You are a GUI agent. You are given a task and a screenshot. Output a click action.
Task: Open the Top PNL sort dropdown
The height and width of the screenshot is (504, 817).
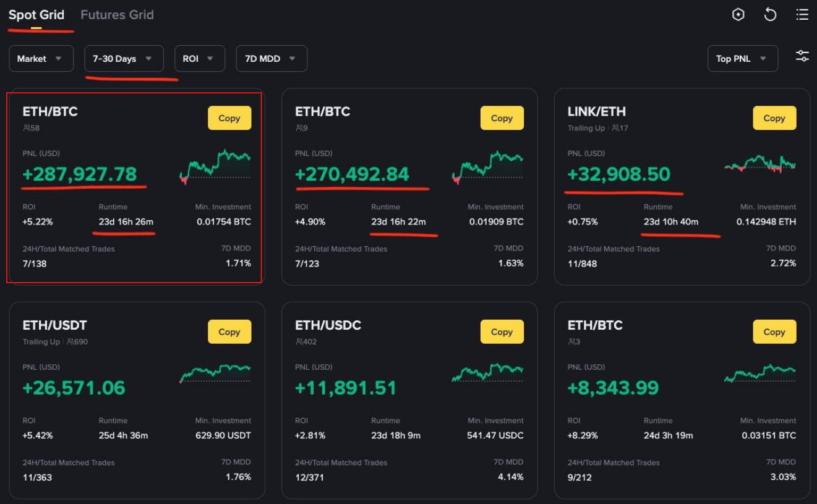click(742, 59)
